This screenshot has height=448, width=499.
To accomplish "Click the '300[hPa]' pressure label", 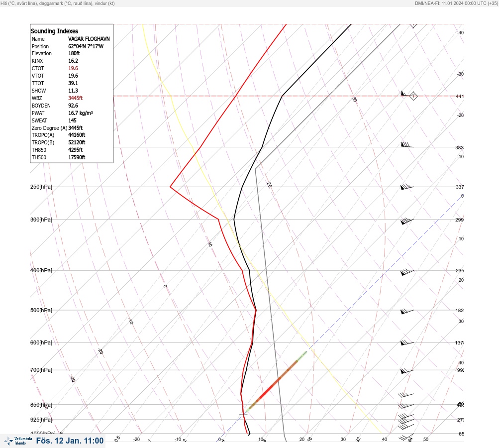I will coord(41,220).
